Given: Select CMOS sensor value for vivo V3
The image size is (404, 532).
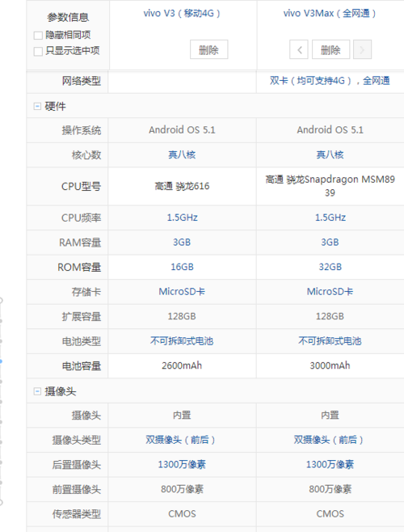Looking at the screenshot, I should [182, 514].
